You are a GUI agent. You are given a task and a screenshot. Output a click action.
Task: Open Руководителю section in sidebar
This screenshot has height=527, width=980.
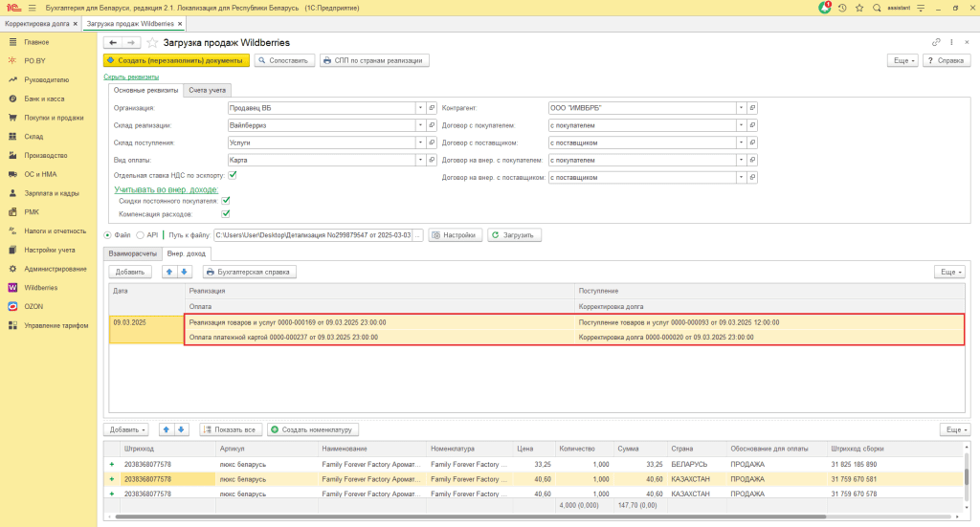coord(46,80)
